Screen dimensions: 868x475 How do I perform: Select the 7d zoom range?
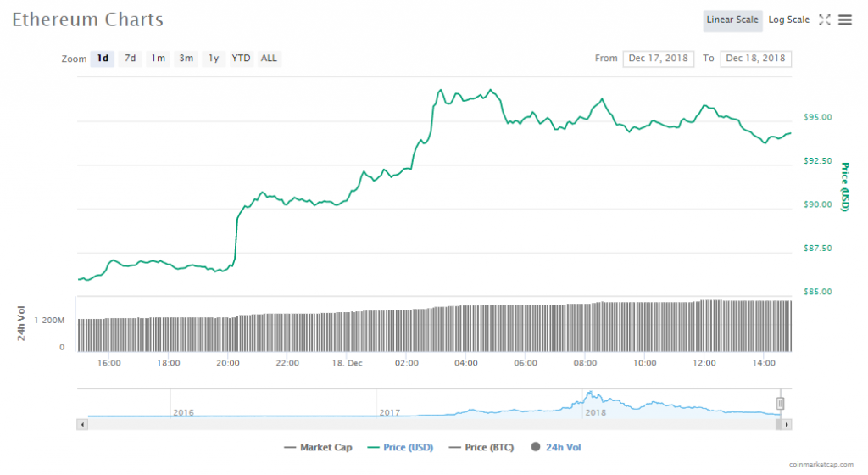[x=131, y=59]
